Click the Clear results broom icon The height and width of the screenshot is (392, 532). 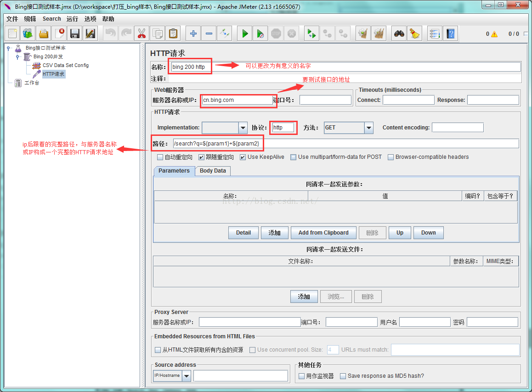tap(363, 34)
